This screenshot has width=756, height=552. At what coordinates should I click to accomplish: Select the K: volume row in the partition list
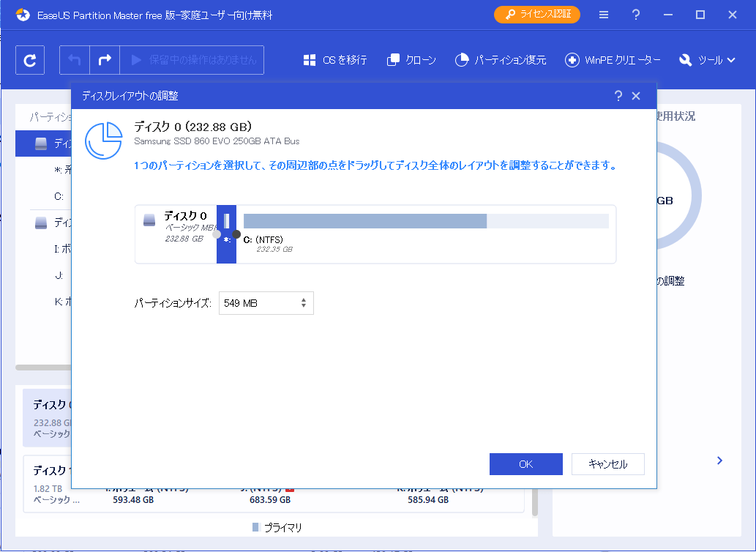(x=43, y=302)
